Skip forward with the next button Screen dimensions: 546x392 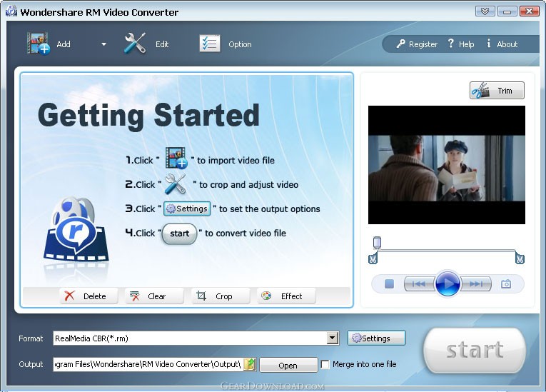tap(476, 284)
